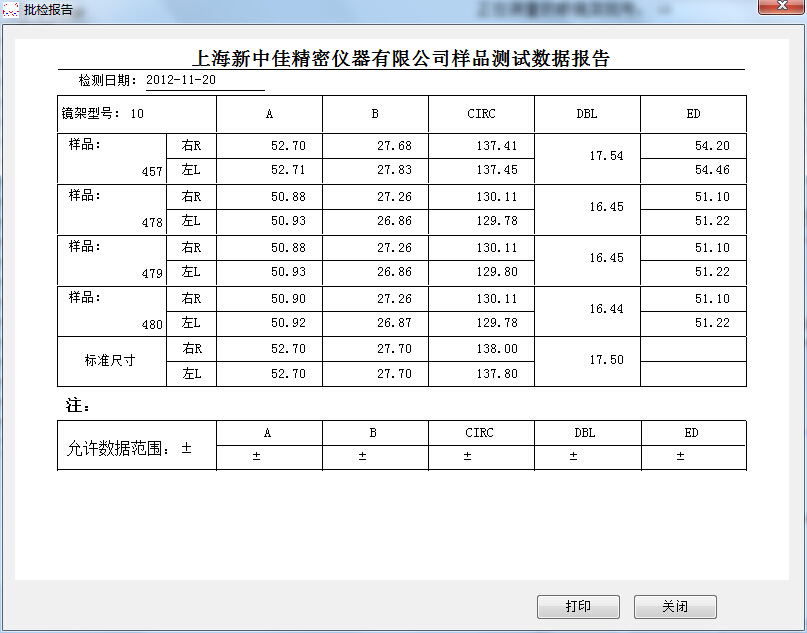Click the 批检报告 title bar app icon
The width and height of the screenshot is (807, 633).
[x=10, y=10]
